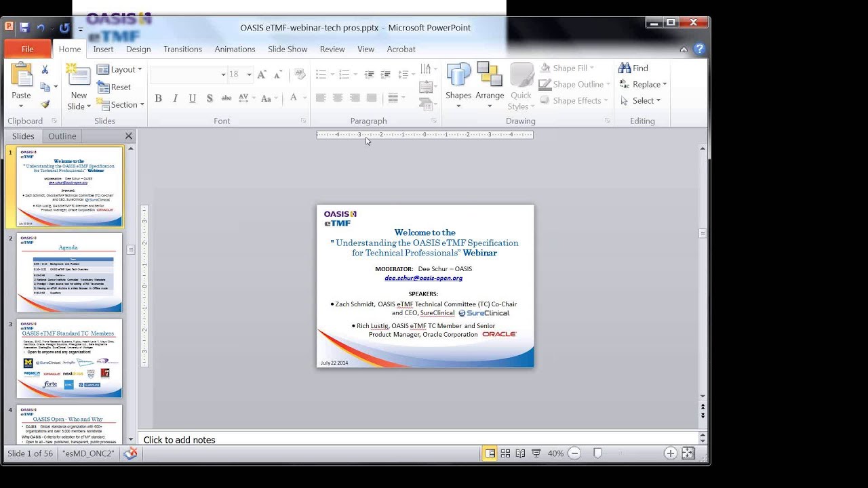Toggle text shadow S button
The height and width of the screenshot is (488, 868).
coord(209,98)
